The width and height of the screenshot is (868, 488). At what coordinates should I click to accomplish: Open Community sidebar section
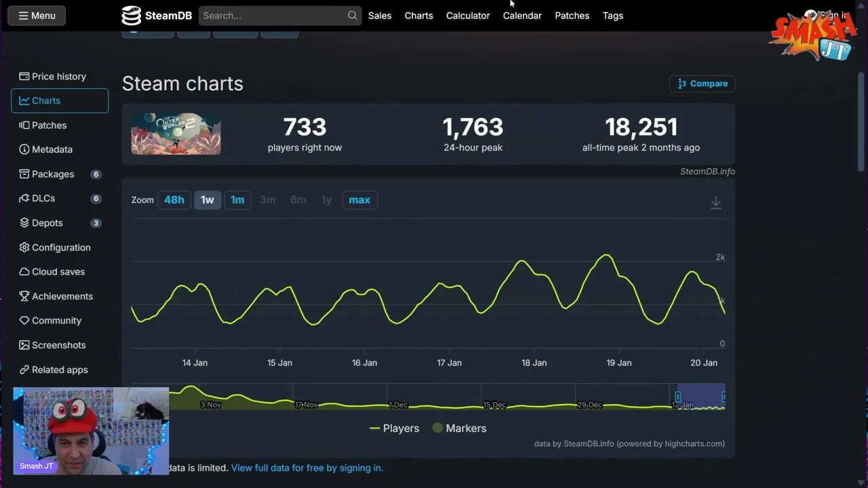[60, 321]
